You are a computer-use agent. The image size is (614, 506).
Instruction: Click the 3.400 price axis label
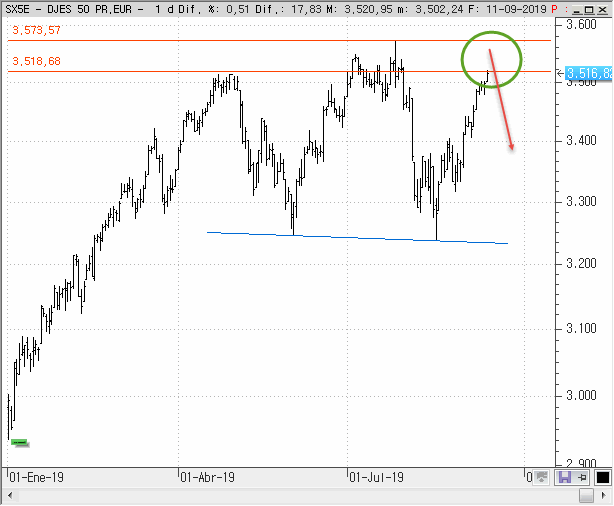[581, 140]
